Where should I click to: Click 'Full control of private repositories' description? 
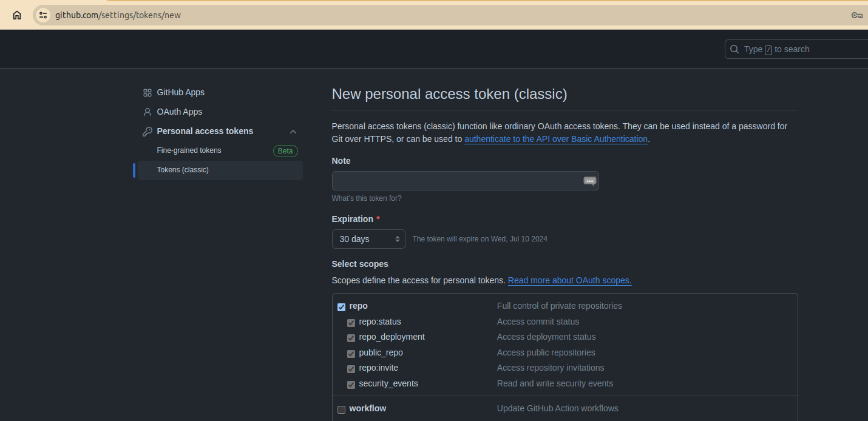point(560,306)
